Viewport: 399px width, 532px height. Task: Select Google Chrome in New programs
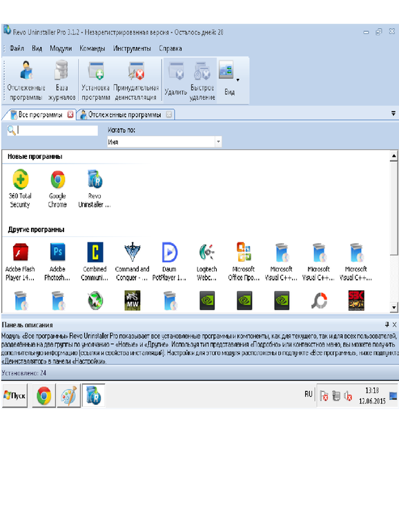pos(57,189)
